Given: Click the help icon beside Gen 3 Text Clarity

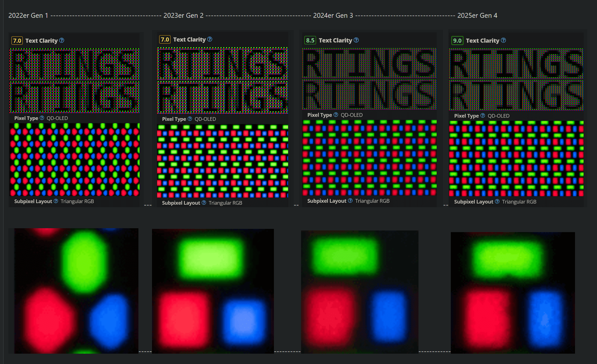Looking at the screenshot, I should (356, 40).
